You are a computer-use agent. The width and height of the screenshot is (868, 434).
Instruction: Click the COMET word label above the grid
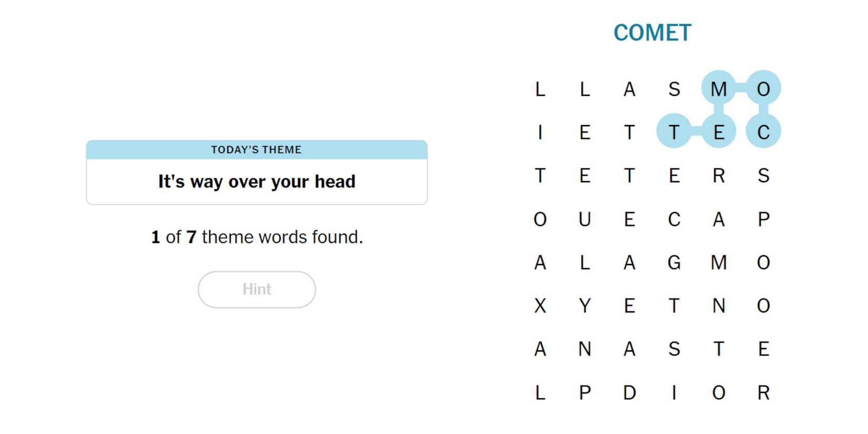pos(652,32)
